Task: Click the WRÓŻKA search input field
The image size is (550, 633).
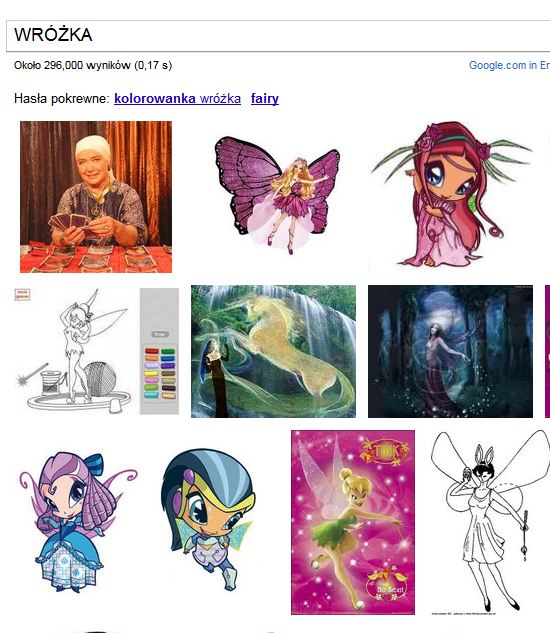Action: tap(278, 36)
